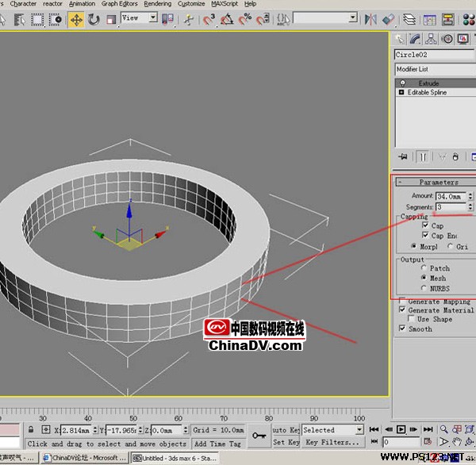Click Use Pivot Point Center icon

pyautogui.click(x=167, y=19)
